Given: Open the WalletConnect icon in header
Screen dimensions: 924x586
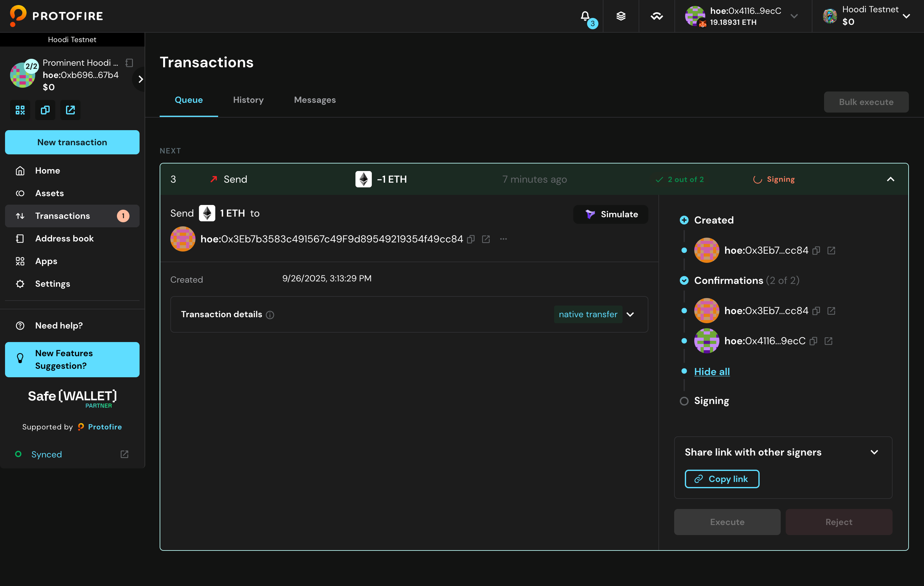Looking at the screenshot, I should click(657, 16).
